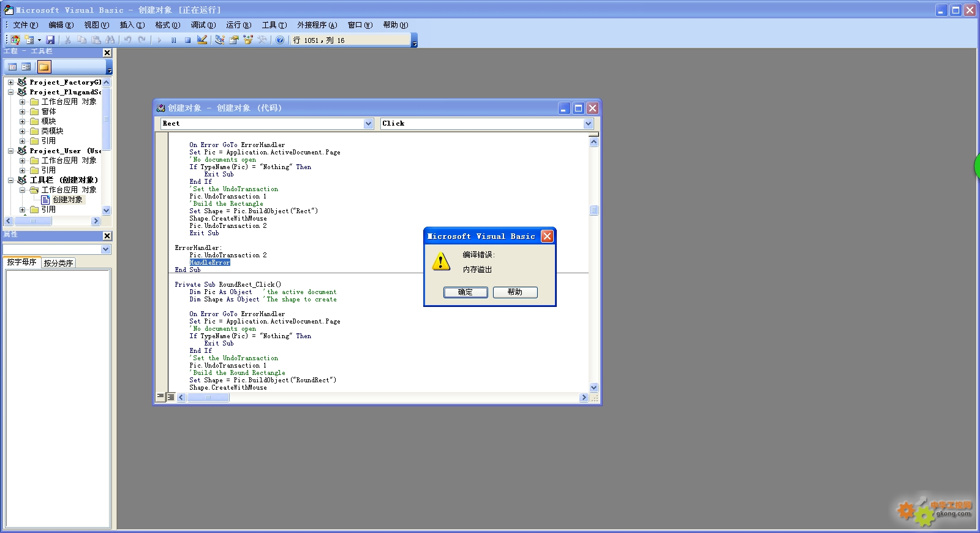Expand the Project_FactoryGl tree node
The image size is (980, 533).
tap(10, 82)
